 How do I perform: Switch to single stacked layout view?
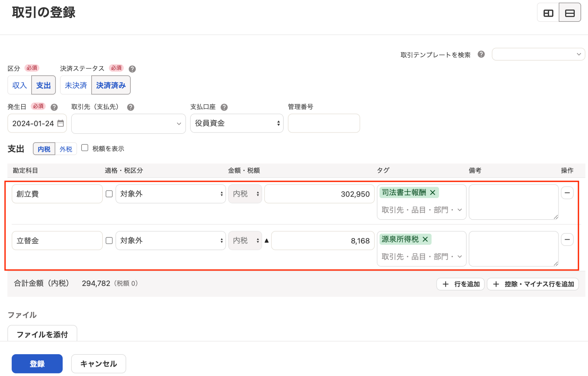(x=570, y=13)
